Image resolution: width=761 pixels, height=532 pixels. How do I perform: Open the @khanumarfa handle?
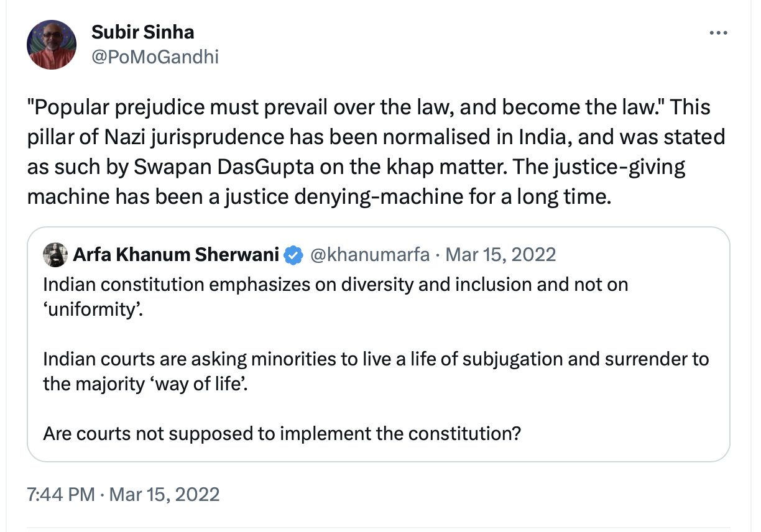pyautogui.click(x=369, y=254)
